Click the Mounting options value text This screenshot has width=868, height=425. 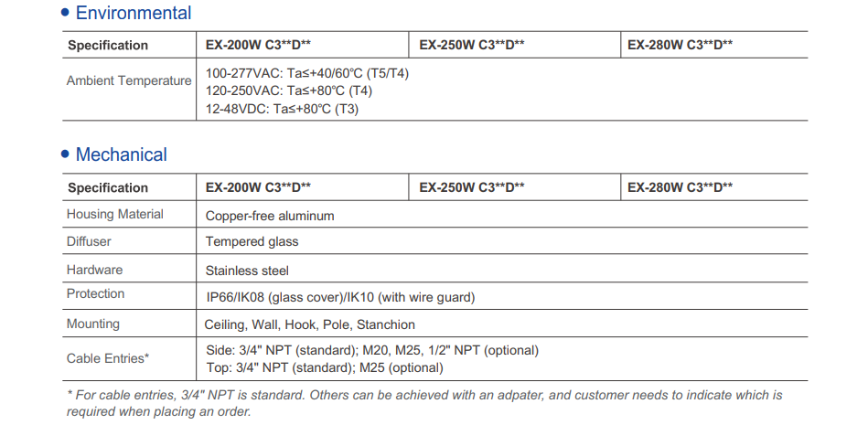[310, 324]
